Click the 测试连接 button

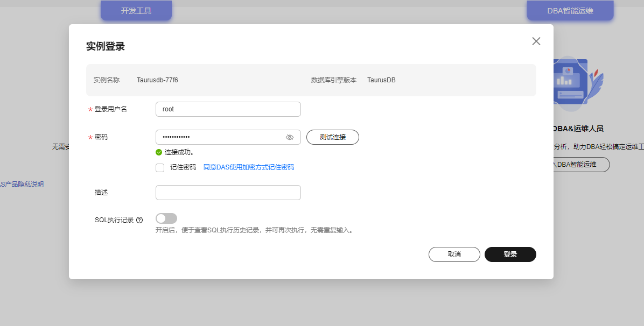333,137
